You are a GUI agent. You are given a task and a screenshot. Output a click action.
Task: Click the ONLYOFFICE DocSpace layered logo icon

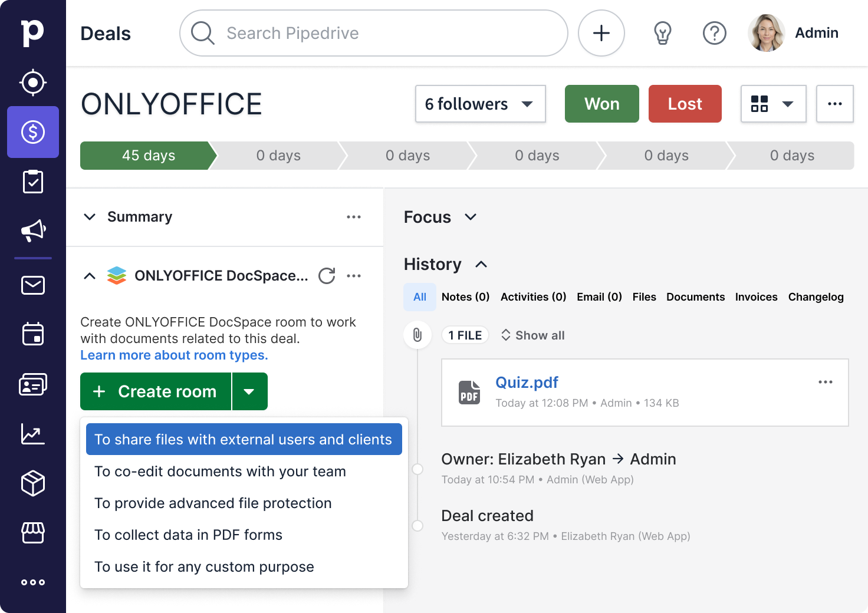point(117,275)
